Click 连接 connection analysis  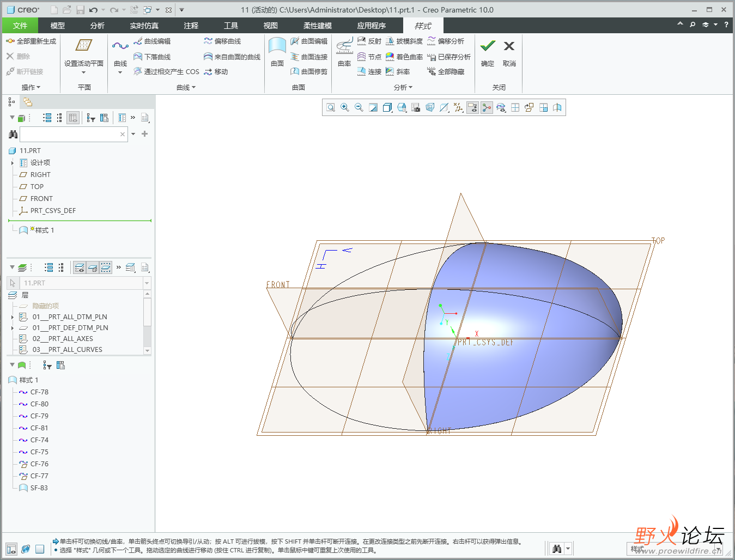click(369, 71)
